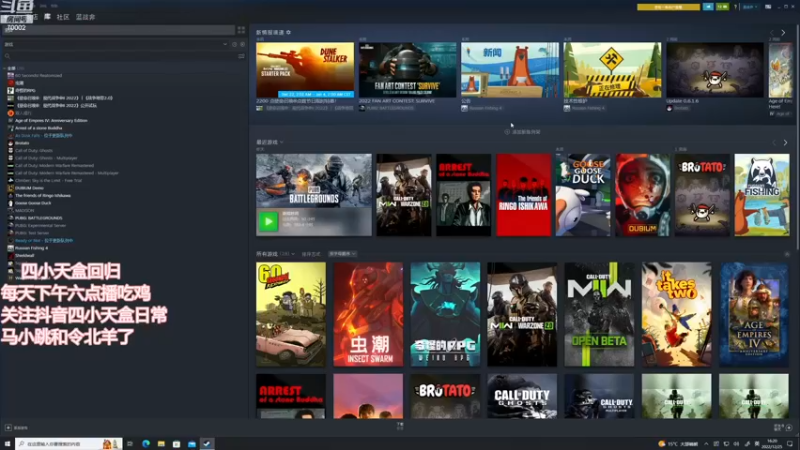Open the account name dropdown
The width and height of the screenshot is (800, 450).
click(749, 7)
